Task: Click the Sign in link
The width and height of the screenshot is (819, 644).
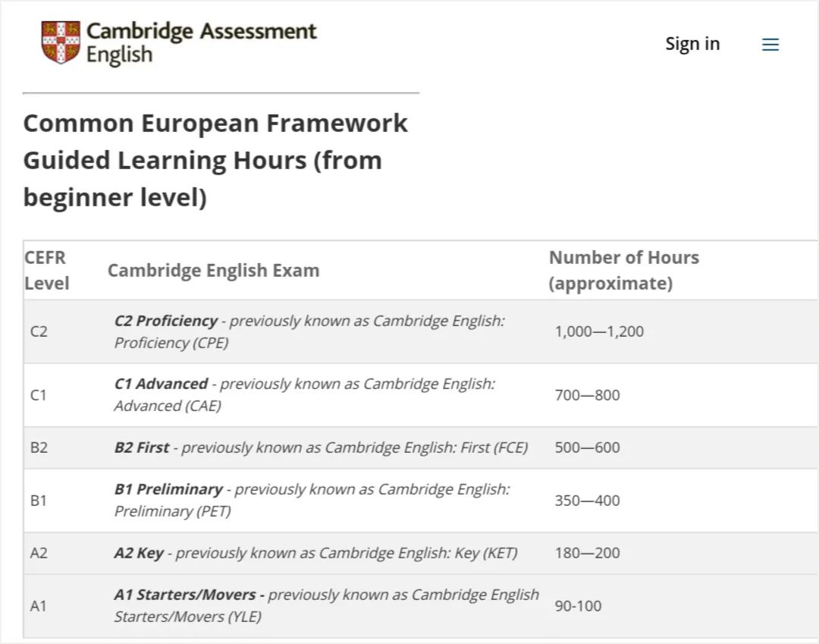Action: [692, 44]
